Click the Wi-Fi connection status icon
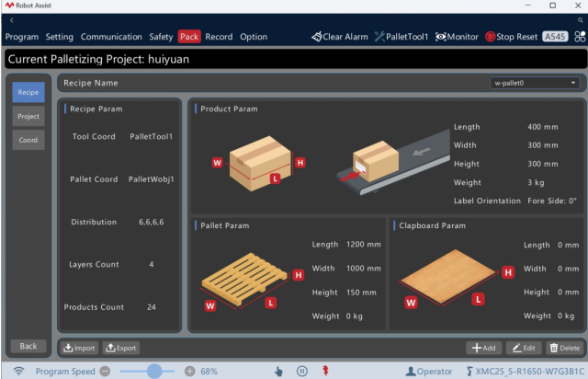 click(x=18, y=372)
